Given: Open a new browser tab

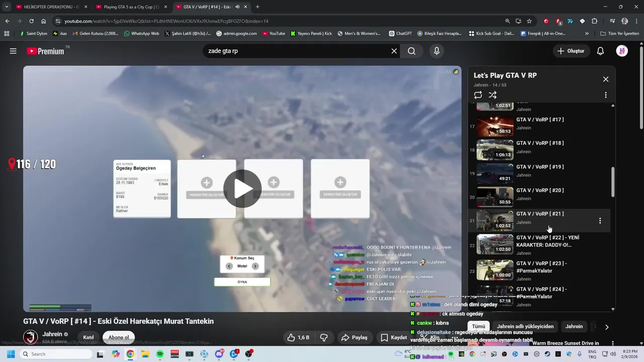Looking at the screenshot, I should (258, 7).
